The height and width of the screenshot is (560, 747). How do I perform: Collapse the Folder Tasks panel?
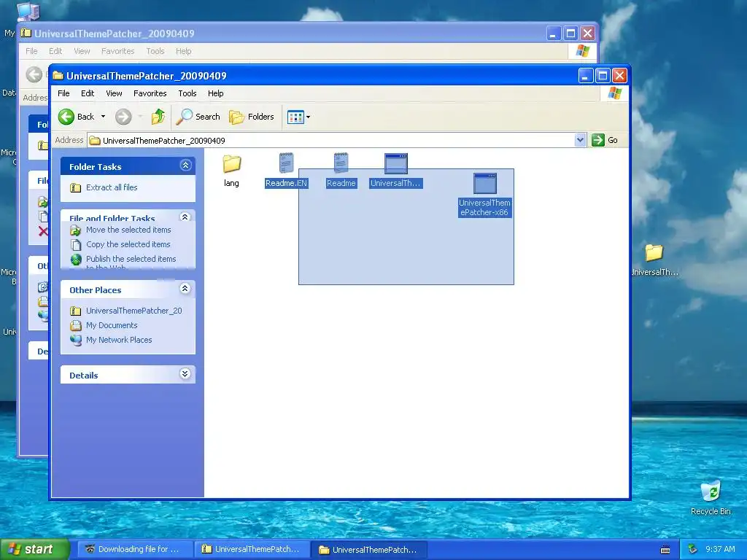185,166
